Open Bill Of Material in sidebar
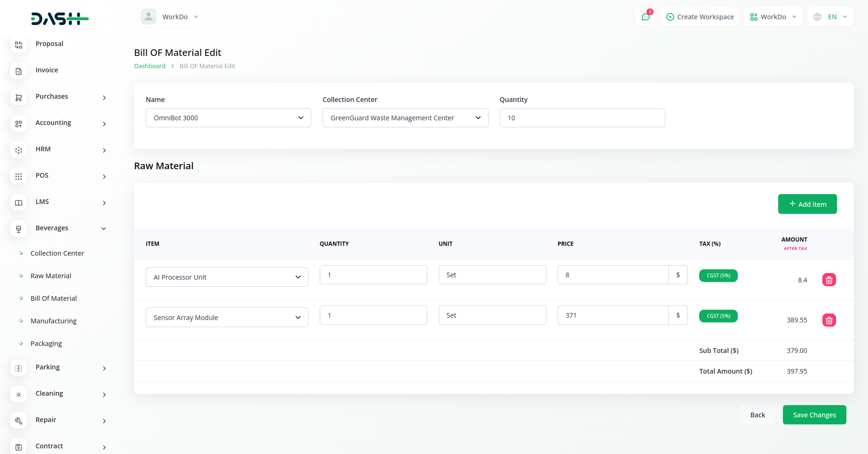The width and height of the screenshot is (868, 454). (x=54, y=298)
